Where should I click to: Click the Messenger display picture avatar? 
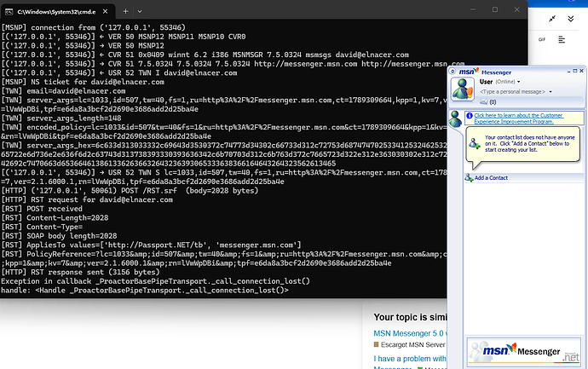[x=463, y=89]
